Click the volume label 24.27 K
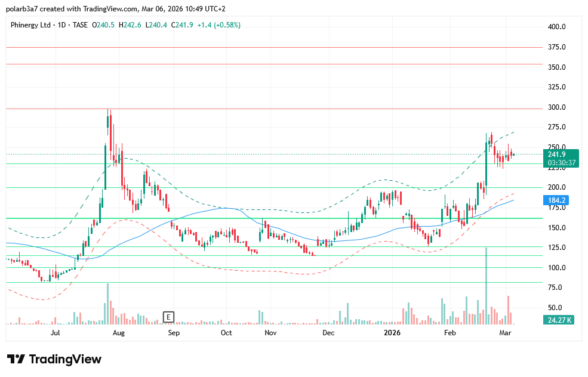The image size is (588, 377). tap(559, 320)
